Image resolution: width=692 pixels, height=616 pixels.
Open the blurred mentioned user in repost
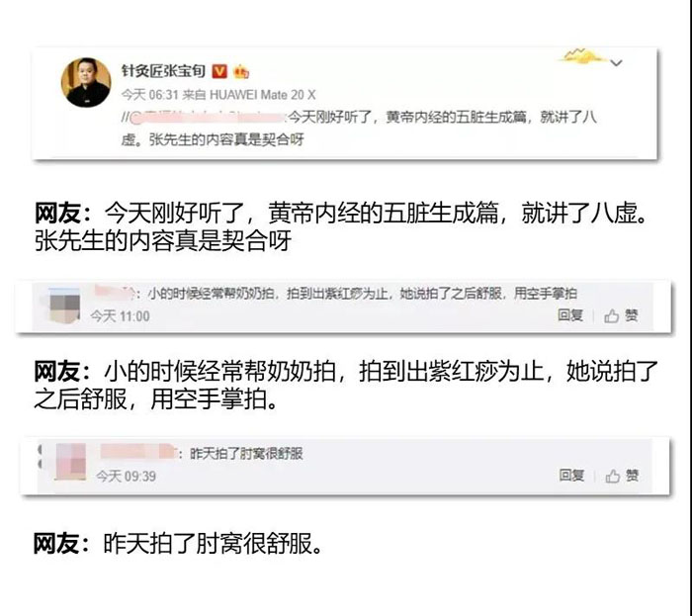[208, 118]
